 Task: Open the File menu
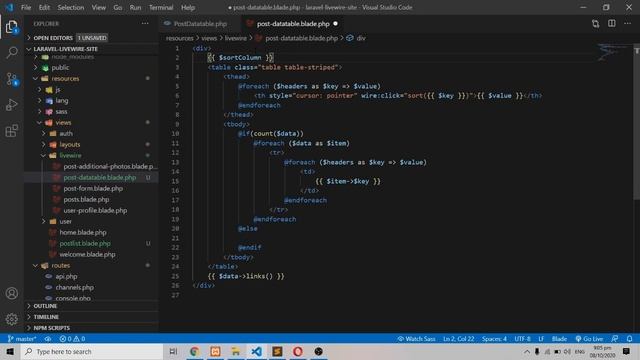coord(26,7)
